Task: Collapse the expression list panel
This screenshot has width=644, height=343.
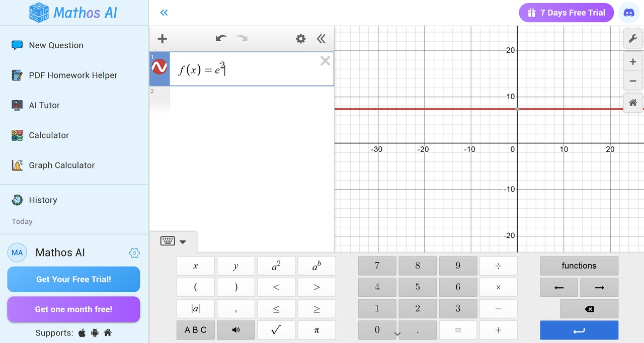Action: 321,39
